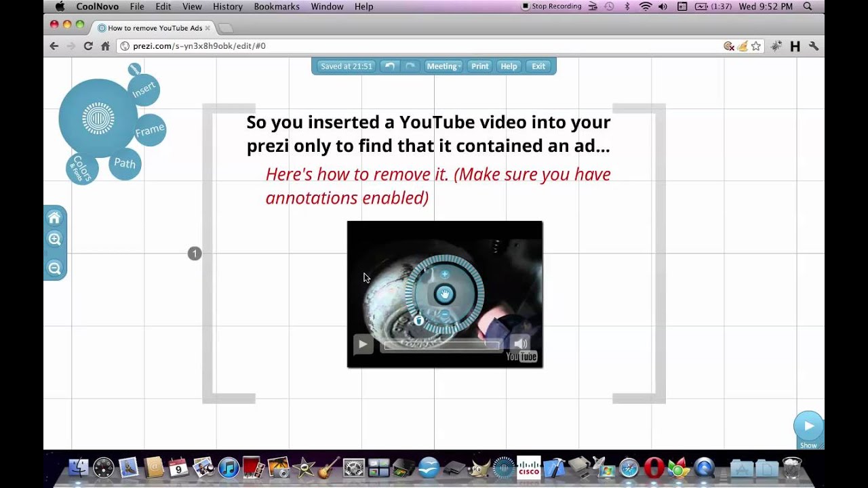Reload the page
Screen dimensions: 868x488
tap(88, 46)
